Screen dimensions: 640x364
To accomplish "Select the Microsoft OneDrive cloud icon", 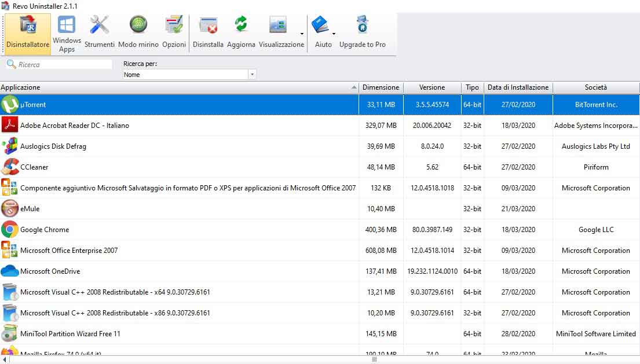I will (x=9, y=271).
